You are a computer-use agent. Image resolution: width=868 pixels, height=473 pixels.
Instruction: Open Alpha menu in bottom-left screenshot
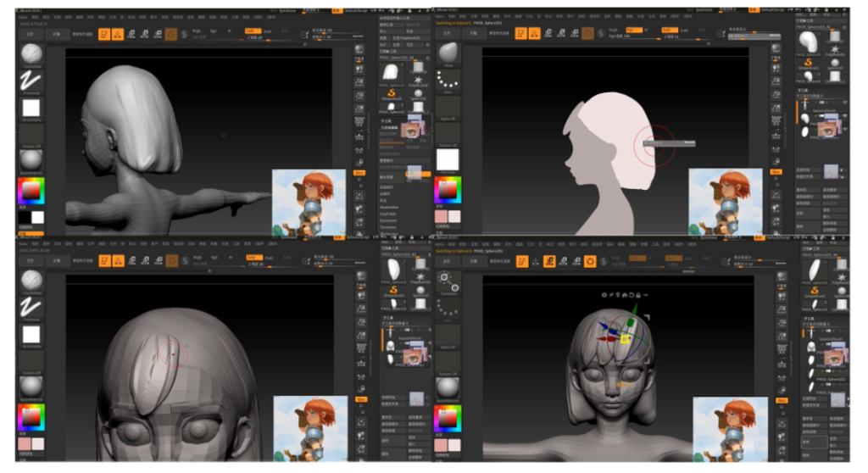pyautogui.click(x=23, y=243)
